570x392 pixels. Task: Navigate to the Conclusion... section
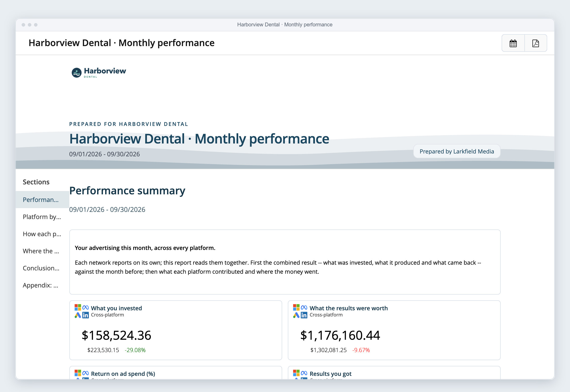43,268
